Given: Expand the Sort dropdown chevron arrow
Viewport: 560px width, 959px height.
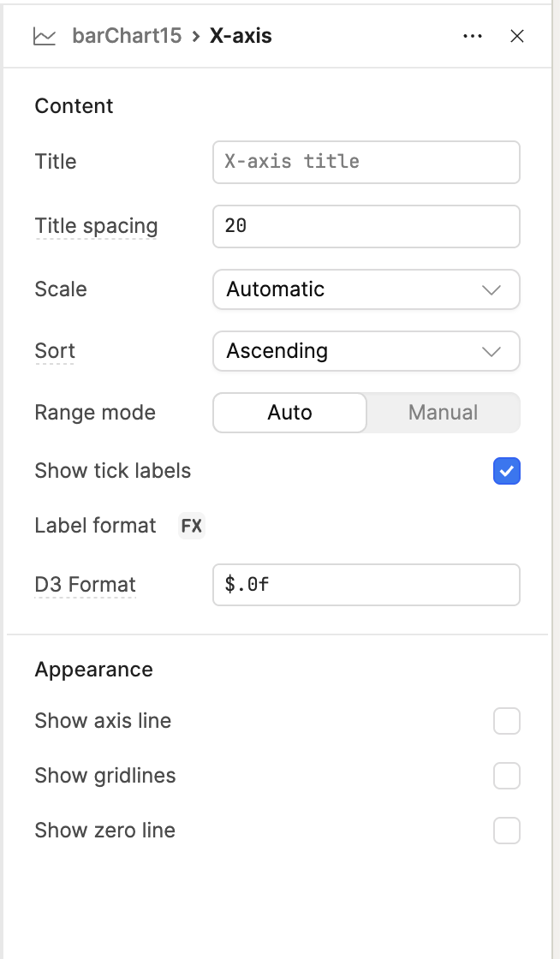Looking at the screenshot, I should click(x=491, y=351).
